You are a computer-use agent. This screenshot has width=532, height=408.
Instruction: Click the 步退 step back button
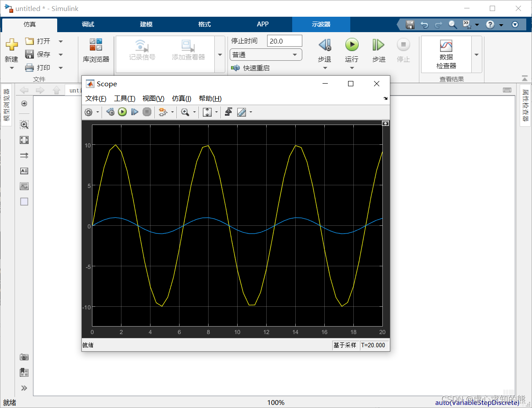tap(325, 45)
